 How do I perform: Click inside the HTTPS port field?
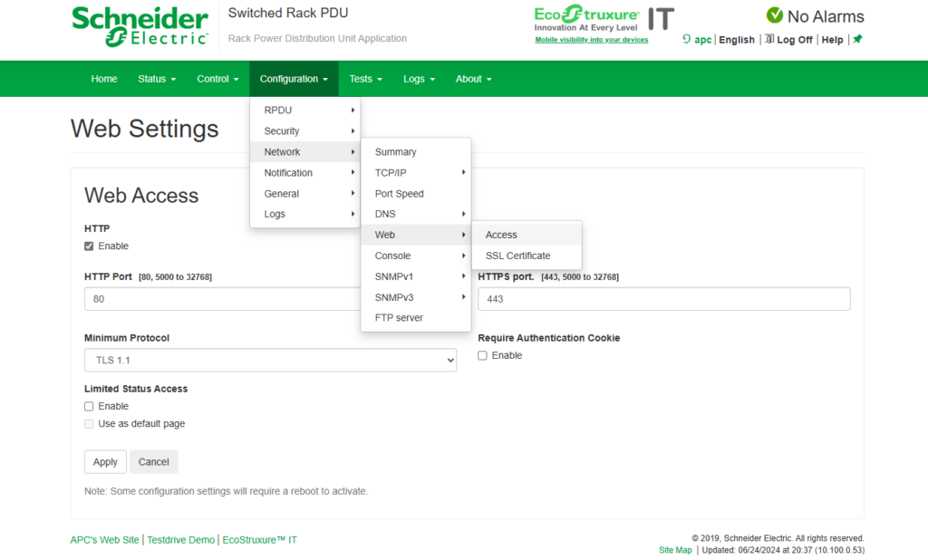663,298
